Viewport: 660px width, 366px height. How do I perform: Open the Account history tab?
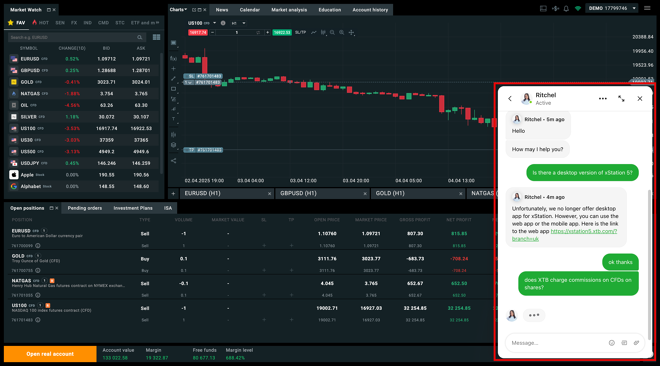tap(370, 10)
